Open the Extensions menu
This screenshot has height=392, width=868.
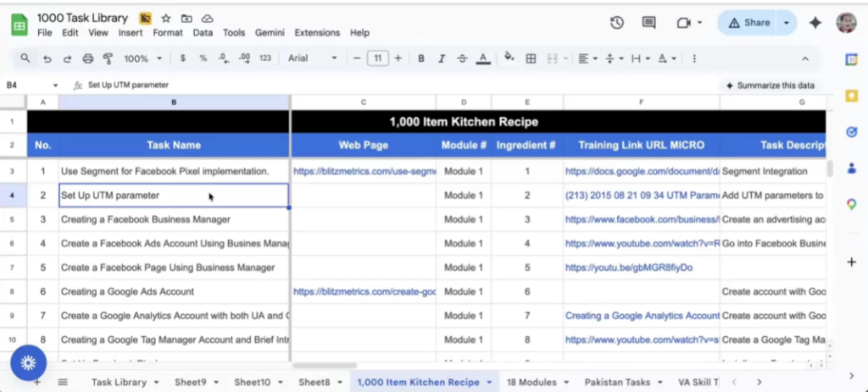point(317,33)
